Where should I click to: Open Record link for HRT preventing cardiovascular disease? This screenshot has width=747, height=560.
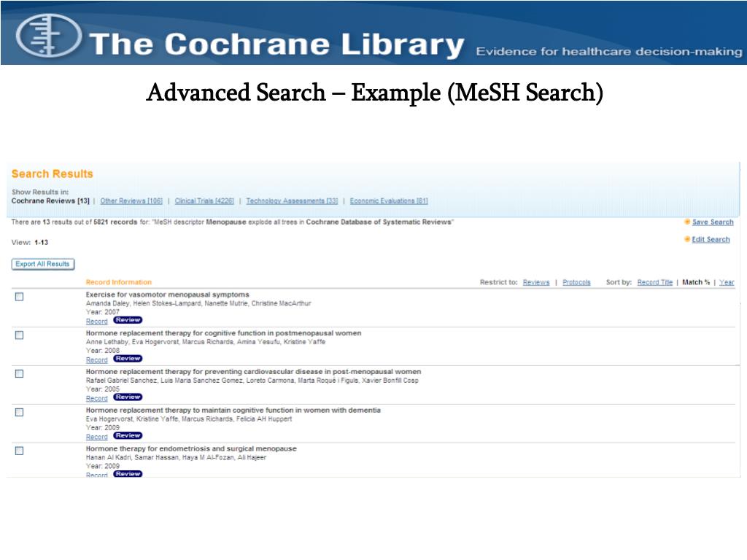click(x=97, y=399)
